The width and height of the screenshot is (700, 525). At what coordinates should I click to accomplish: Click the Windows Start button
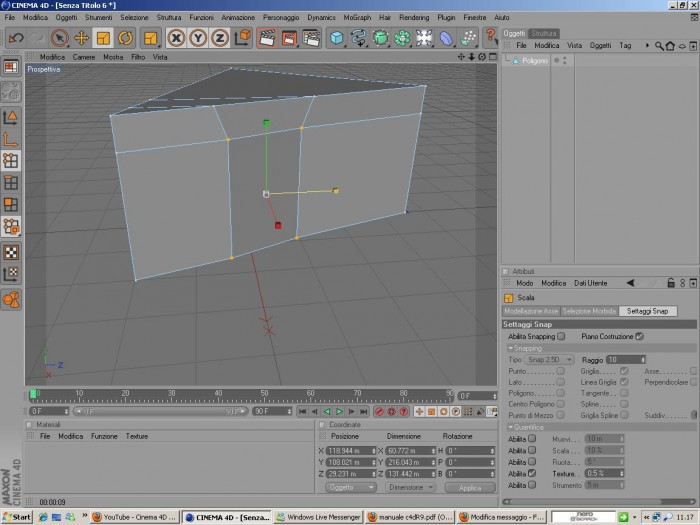click(x=17, y=517)
